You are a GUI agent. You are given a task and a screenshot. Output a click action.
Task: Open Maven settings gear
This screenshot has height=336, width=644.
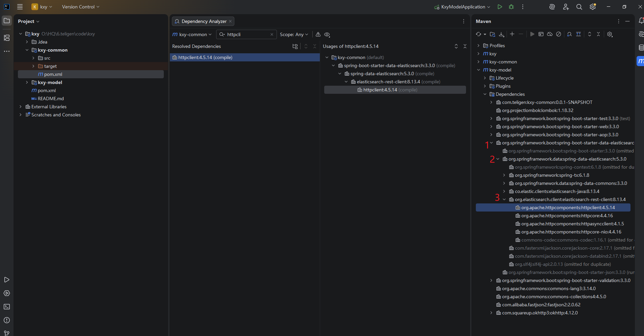610,34
